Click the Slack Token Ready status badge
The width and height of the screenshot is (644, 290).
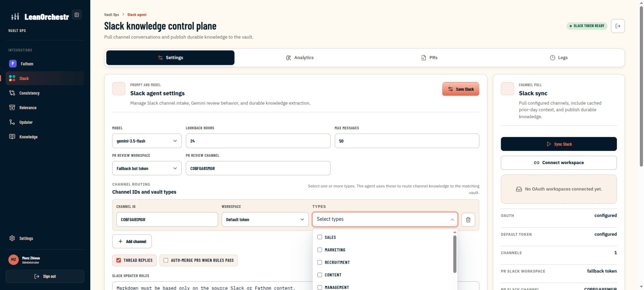pos(587,26)
